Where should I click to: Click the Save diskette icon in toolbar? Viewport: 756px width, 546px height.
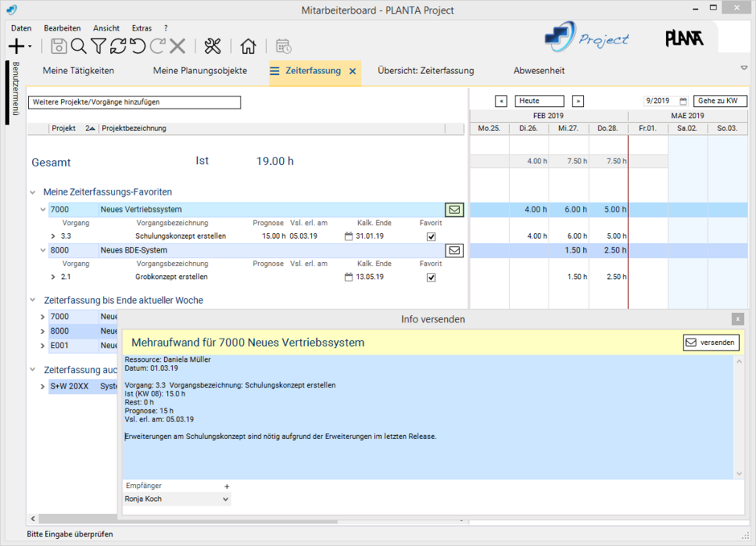tap(59, 47)
